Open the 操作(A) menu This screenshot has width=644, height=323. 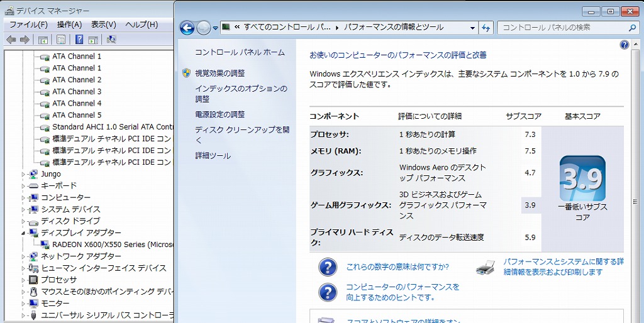coord(70,25)
